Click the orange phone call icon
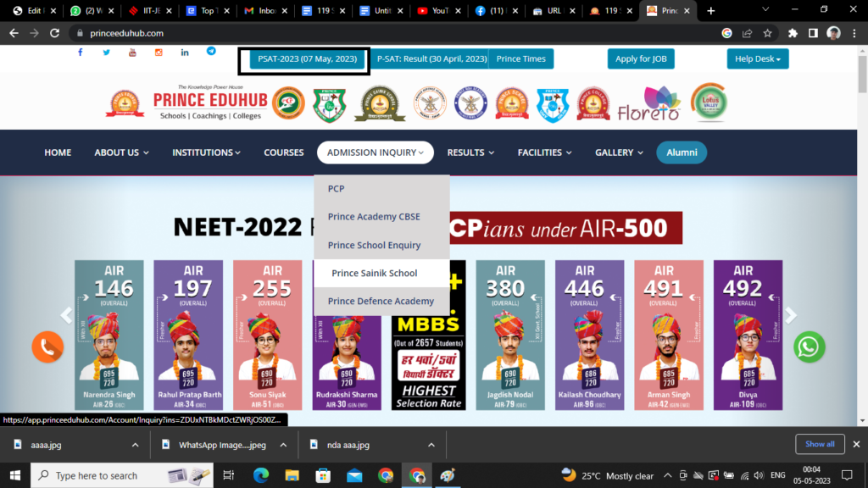The height and width of the screenshot is (488, 868). pyautogui.click(x=47, y=347)
